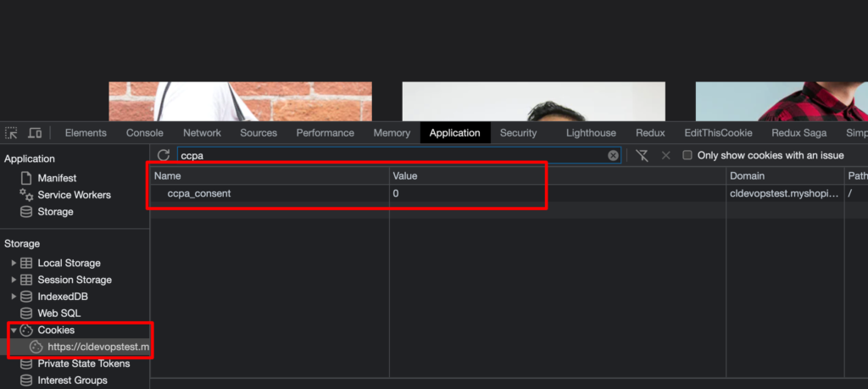Clear the ccpa filter text
This screenshot has width=868, height=389.
coord(613,156)
